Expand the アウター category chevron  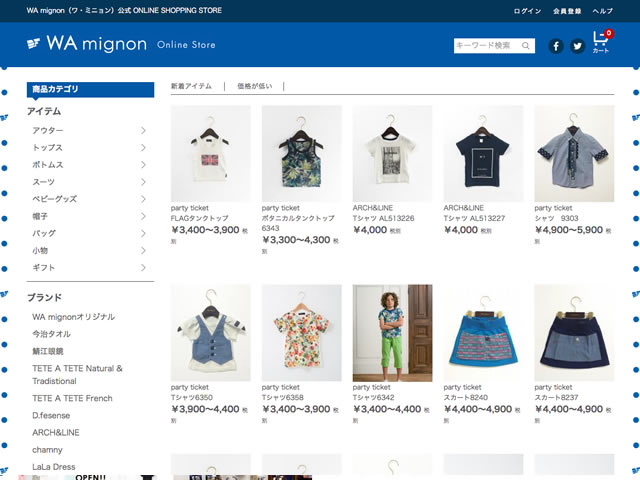pos(143,130)
